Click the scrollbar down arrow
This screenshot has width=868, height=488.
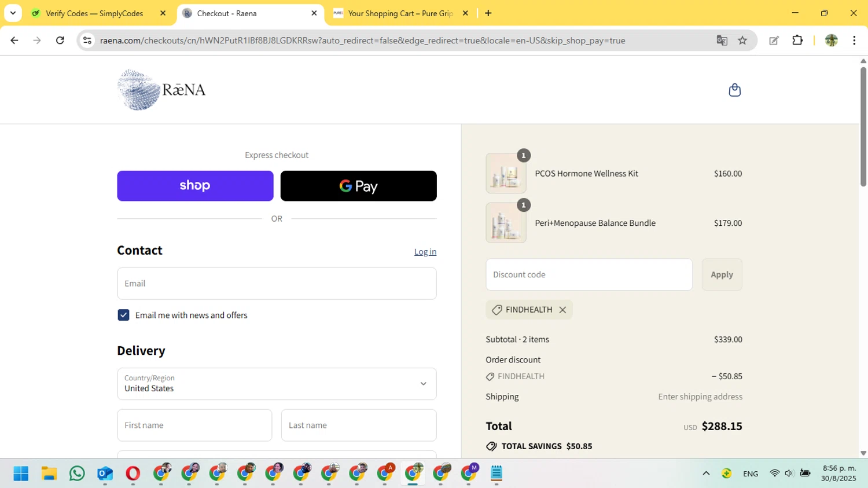tap(863, 453)
